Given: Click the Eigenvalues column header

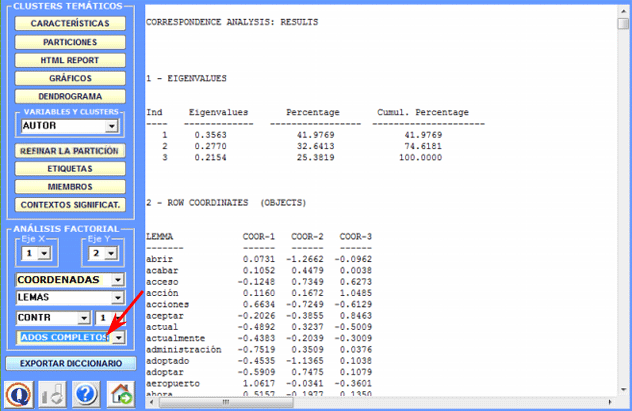Looking at the screenshot, I should (x=218, y=112).
